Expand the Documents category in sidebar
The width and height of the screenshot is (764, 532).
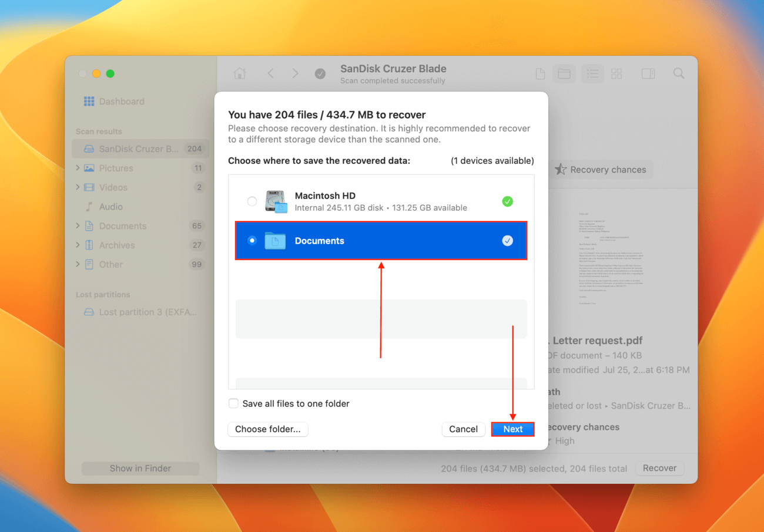tap(78, 226)
